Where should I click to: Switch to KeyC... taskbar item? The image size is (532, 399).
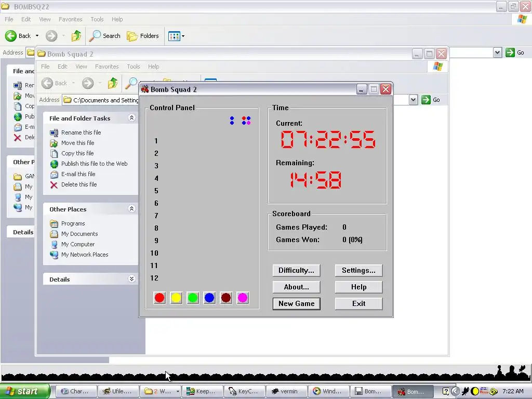coord(245,391)
